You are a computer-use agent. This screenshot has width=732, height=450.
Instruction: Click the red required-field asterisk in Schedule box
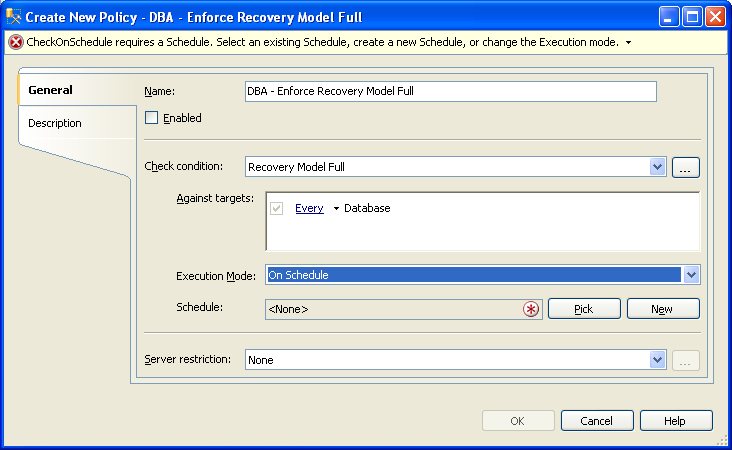[531, 309]
